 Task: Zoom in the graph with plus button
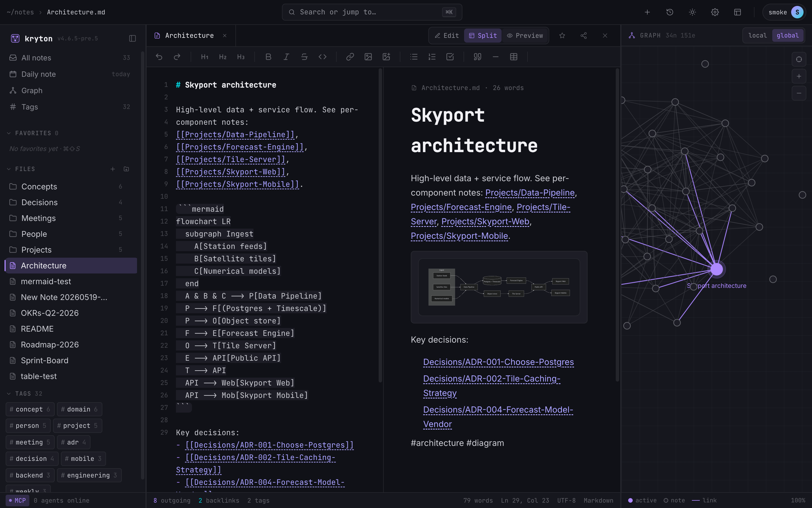(x=799, y=76)
